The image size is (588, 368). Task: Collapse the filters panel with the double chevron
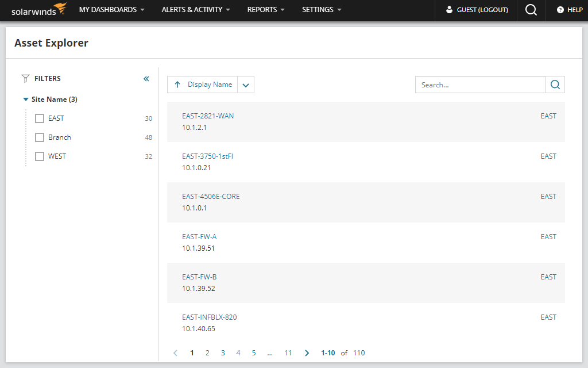pos(146,78)
